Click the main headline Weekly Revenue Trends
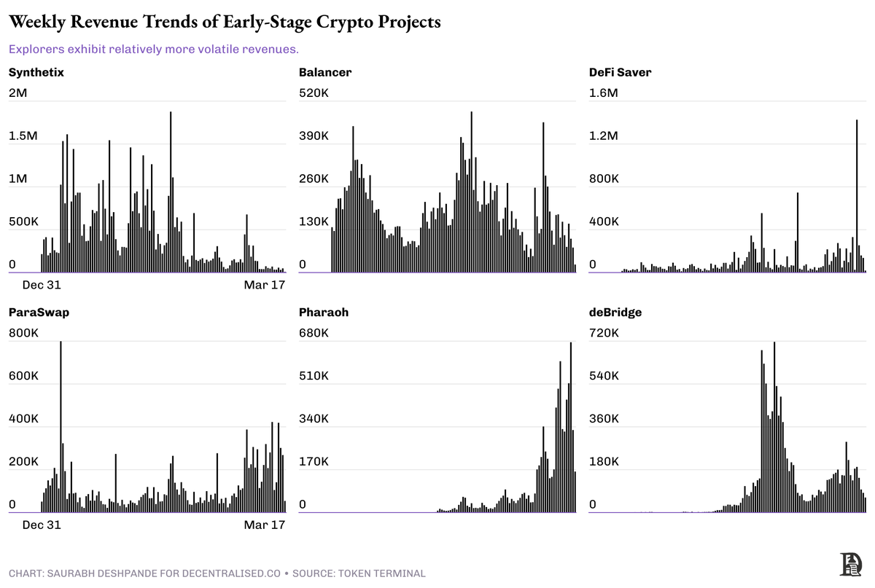875x588 pixels. [x=225, y=23]
